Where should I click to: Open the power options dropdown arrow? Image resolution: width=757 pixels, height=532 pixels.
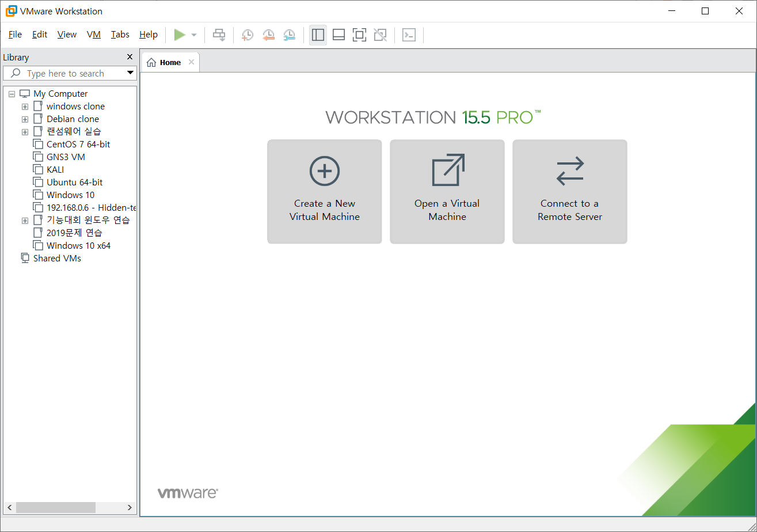tap(194, 35)
